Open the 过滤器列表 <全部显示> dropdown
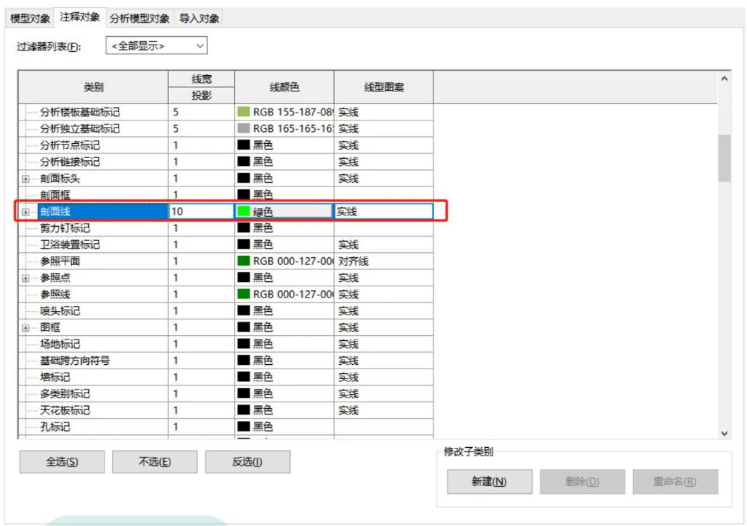The width and height of the screenshot is (747, 526). [x=156, y=46]
